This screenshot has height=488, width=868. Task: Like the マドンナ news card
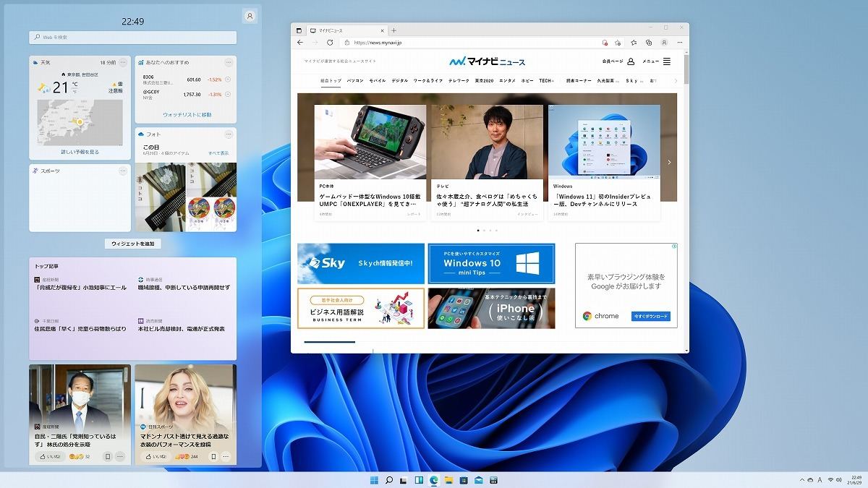(155, 457)
